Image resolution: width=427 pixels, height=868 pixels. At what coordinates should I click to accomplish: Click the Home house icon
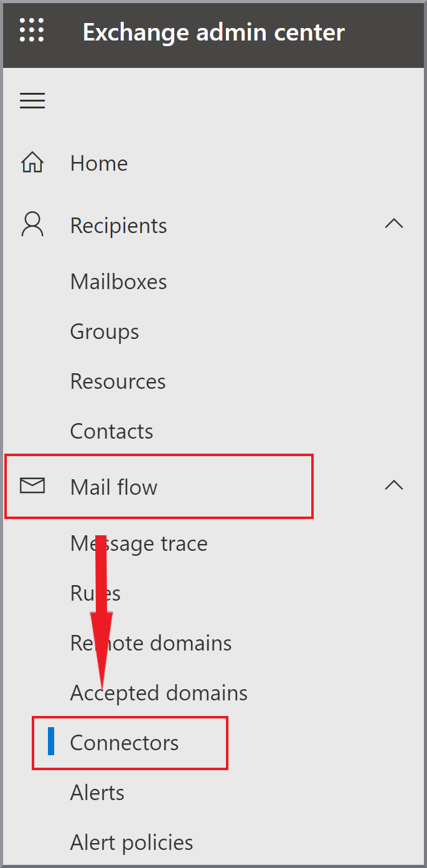tap(32, 163)
